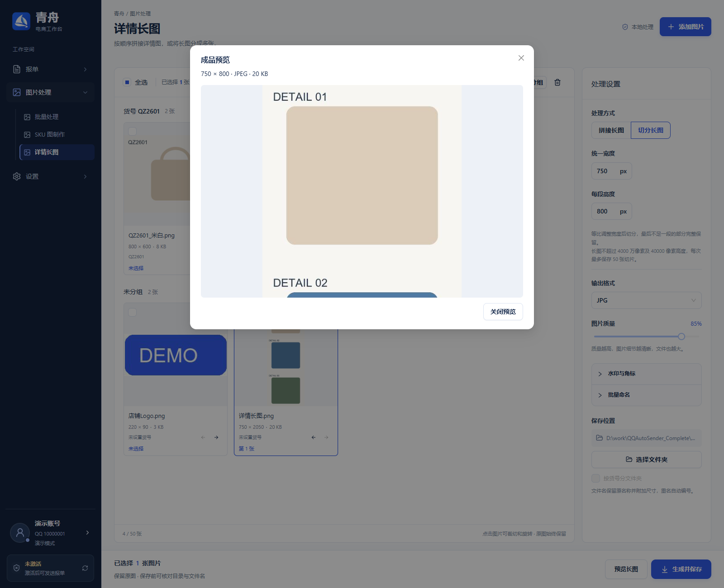Open the 演示账号 account chevron
Screen dimensions: 724x588
click(87, 532)
